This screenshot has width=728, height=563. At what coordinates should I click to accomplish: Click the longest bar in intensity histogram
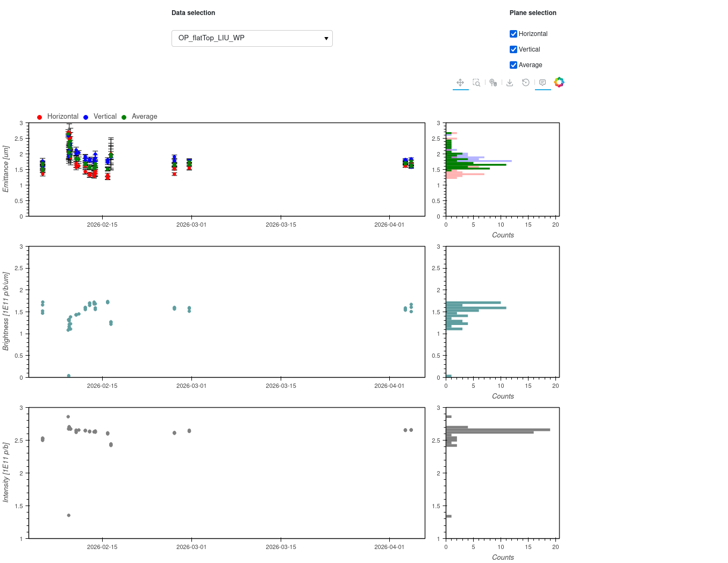(498, 430)
